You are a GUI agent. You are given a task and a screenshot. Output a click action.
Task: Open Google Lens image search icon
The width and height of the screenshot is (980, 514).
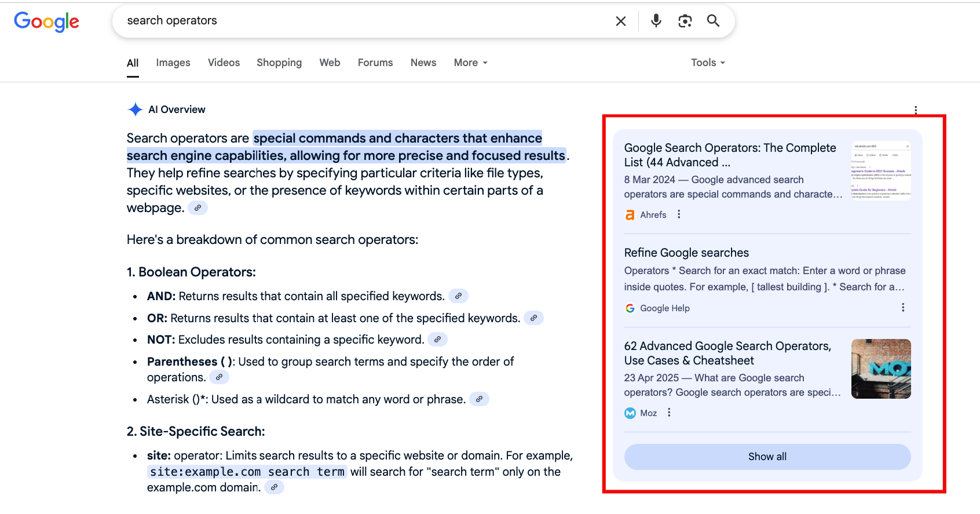pos(685,21)
